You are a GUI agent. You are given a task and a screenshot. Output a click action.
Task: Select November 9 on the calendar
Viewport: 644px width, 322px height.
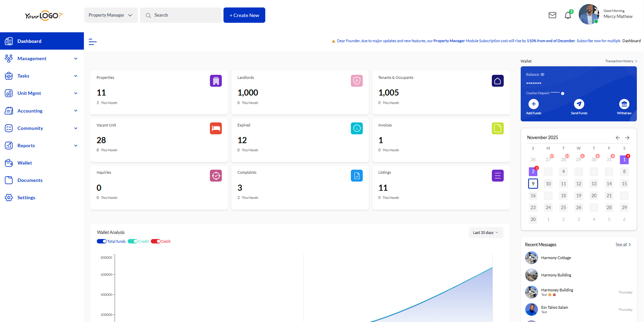tap(533, 184)
